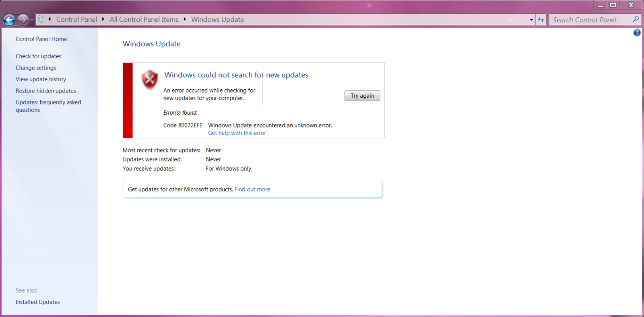Open Restore hidden updates

(x=46, y=91)
